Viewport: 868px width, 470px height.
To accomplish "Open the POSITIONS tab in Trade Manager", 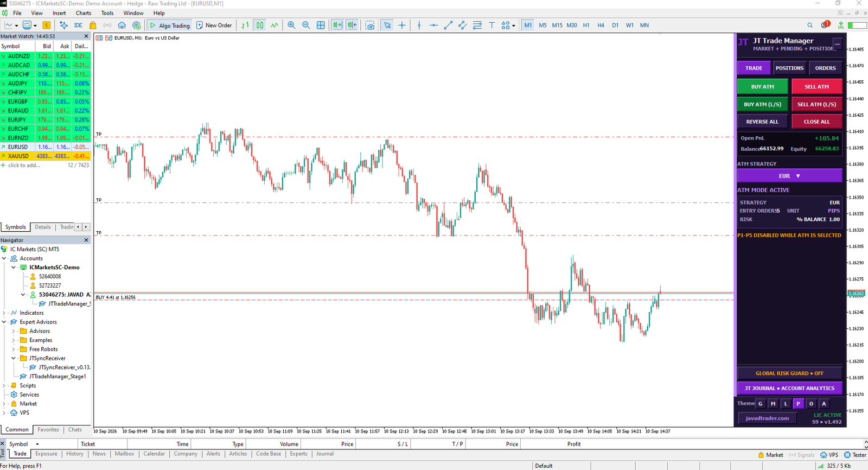I will (789, 68).
